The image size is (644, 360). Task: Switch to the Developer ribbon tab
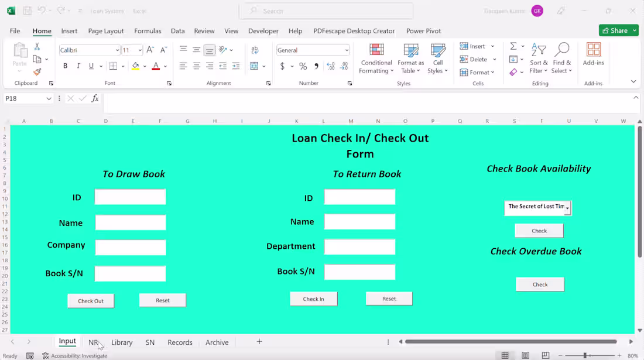pos(263,31)
